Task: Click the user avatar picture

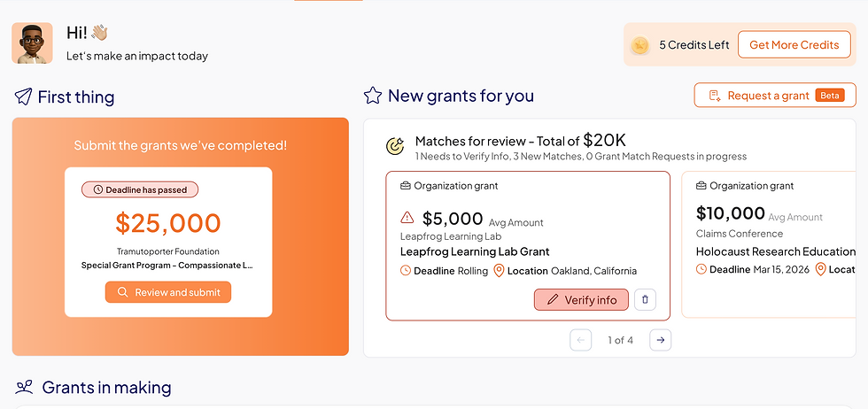Action: coord(32,43)
